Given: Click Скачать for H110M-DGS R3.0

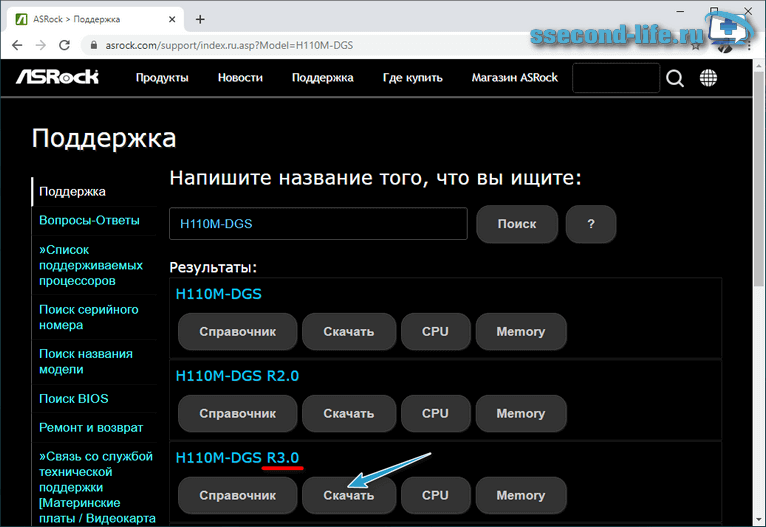Looking at the screenshot, I should tap(349, 495).
